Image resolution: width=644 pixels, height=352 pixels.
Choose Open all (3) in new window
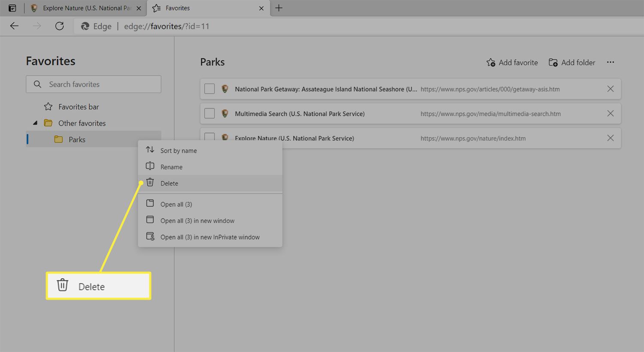point(210,220)
